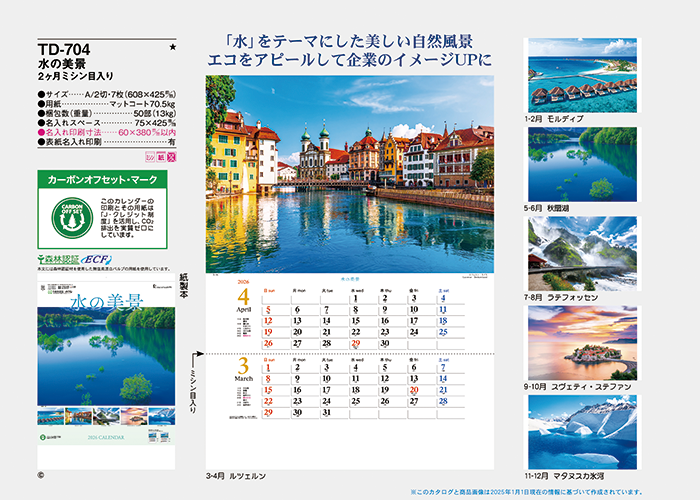Screen dimensions: 700x500
Task: Click the pink 紙 badge icon
Action: point(162,158)
